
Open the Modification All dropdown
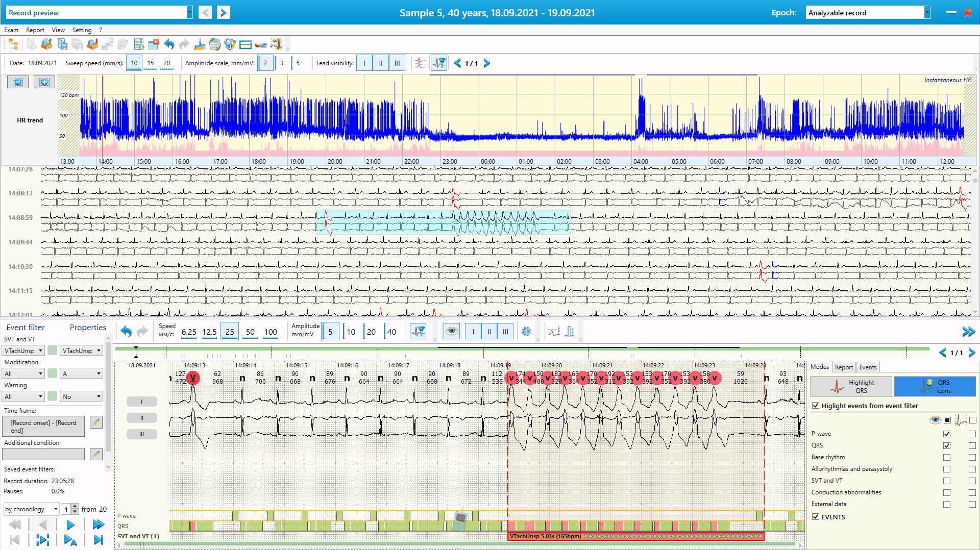(23, 374)
